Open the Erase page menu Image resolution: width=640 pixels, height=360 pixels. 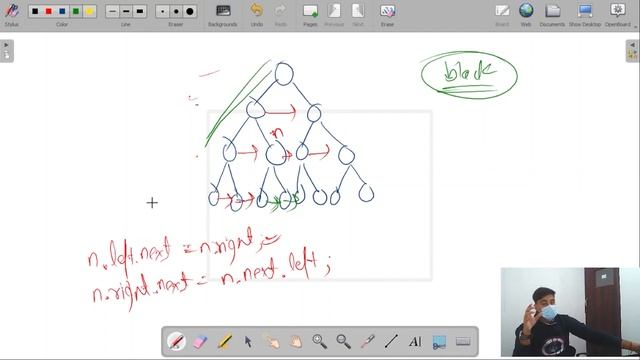pyautogui.click(x=387, y=15)
